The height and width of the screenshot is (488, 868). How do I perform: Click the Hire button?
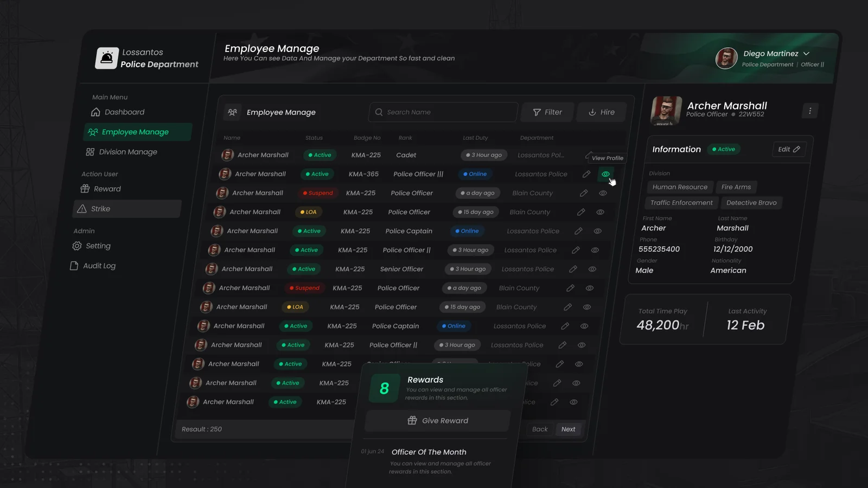[602, 112]
